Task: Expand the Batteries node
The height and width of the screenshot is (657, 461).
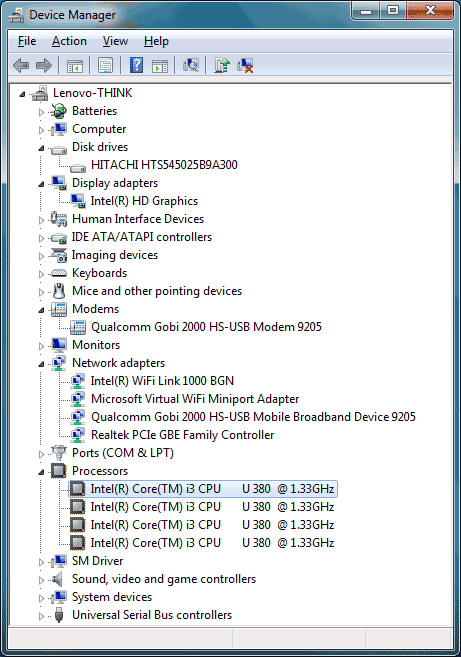Action: pyautogui.click(x=41, y=112)
